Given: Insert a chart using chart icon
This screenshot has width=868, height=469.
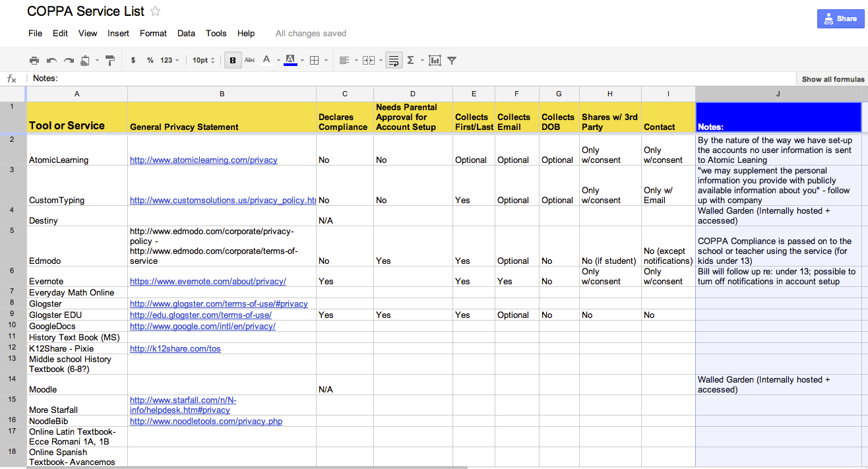Looking at the screenshot, I should 435,60.
